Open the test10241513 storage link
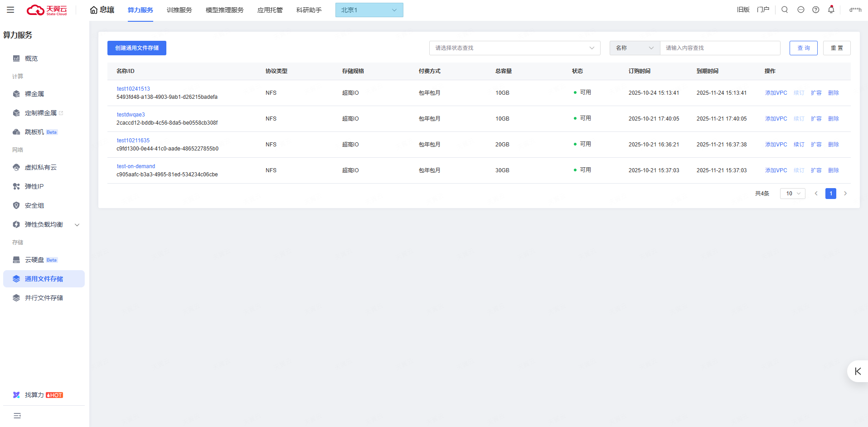The image size is (868, 427). click(x=133, y=89)
